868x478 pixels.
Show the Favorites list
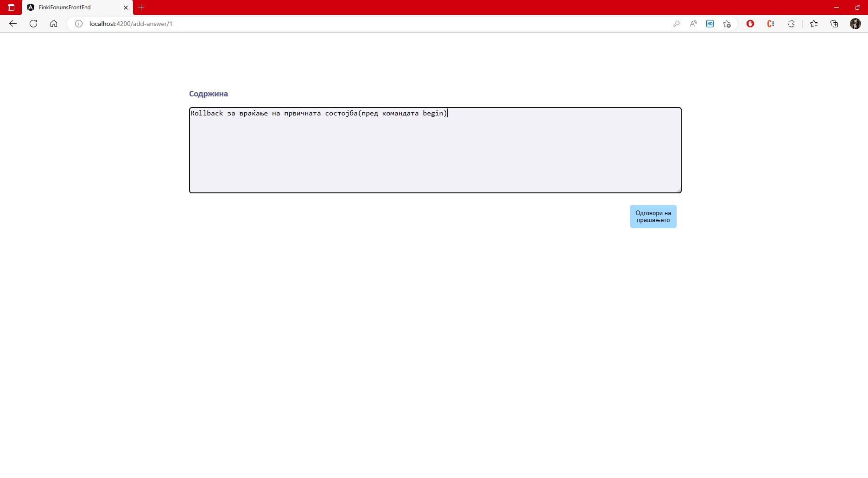(x=814, y=24)
